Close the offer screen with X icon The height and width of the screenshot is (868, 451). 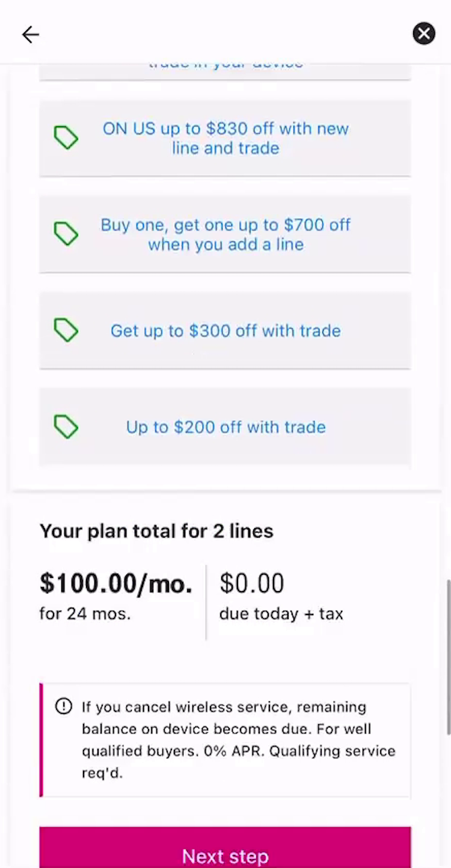(x=423, y=34)
